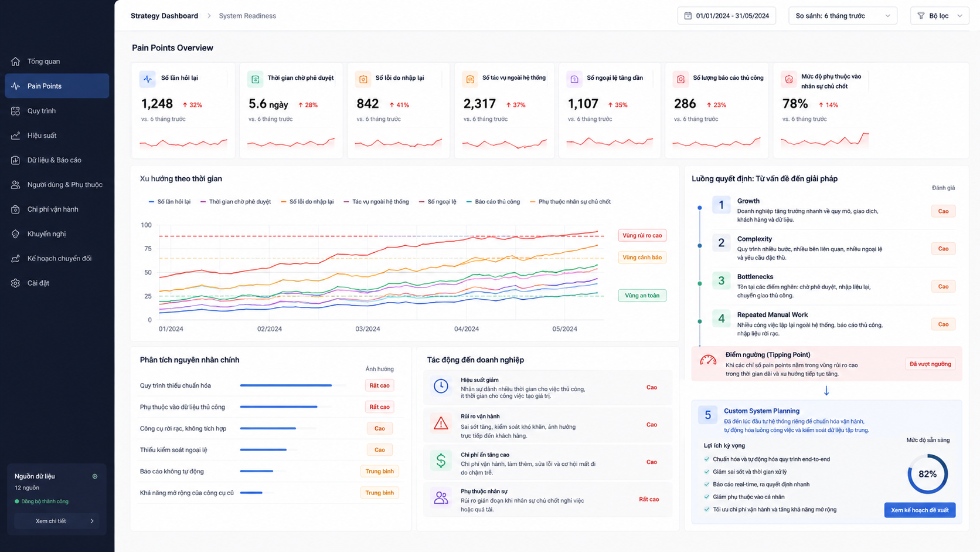Click the Số lượng báo cáo thủ công icon
This screenshot has width=980, height=552.
680,79
